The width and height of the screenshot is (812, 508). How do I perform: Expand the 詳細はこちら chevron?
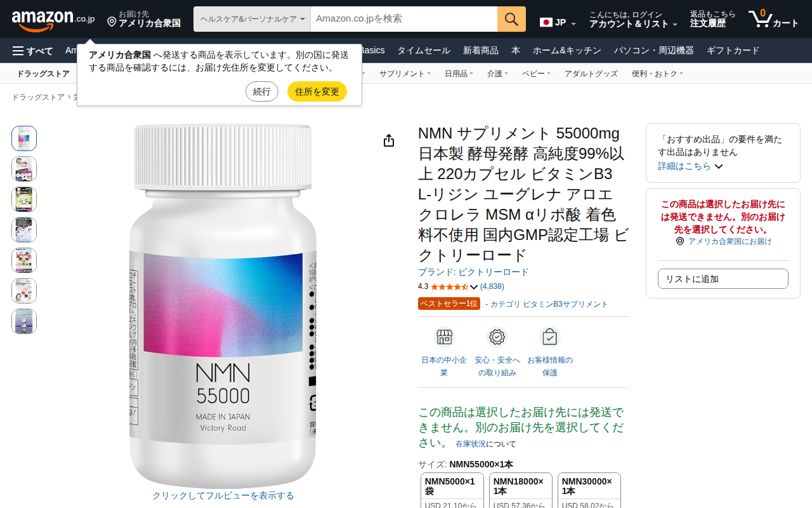pos(719,166)
